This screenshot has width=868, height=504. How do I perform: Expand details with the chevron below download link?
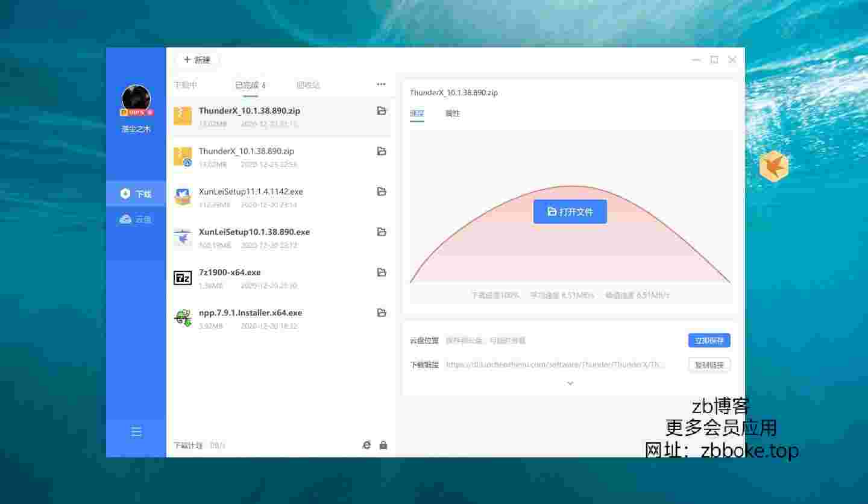[570, 383]
